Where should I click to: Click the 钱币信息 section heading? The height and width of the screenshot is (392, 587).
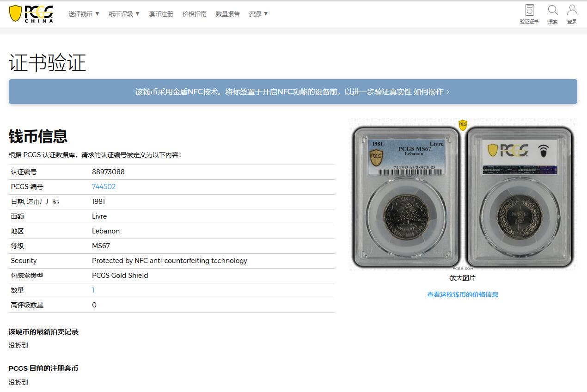[38, 136]
